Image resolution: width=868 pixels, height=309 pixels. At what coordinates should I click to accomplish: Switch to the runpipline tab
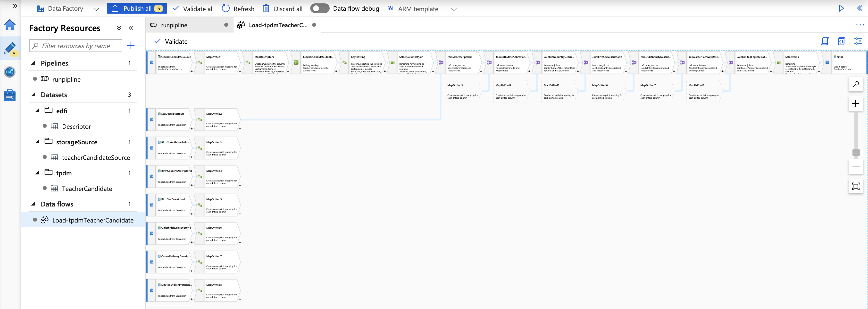click(x=174, y=25)
